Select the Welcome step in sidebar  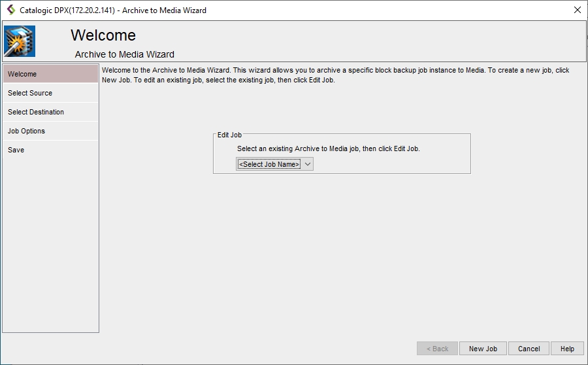coord(50,74)
